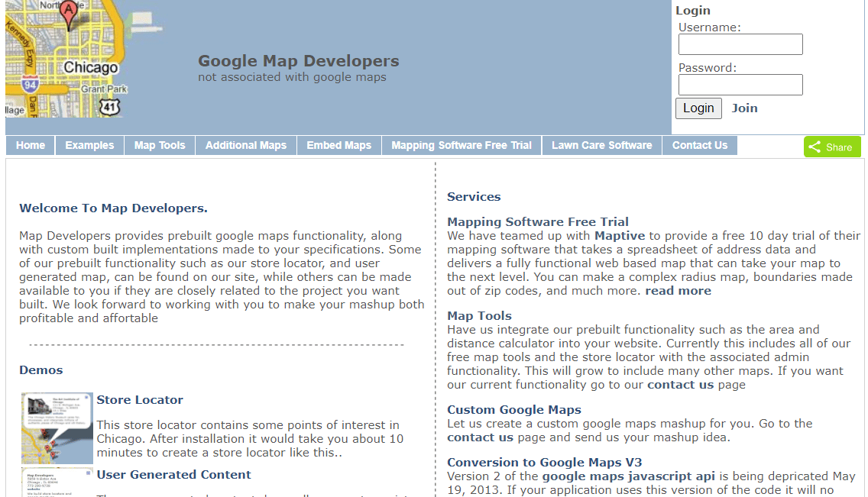This screenshot has height=497, width=868.
Task: Open the Additional Maps tab
Action: pos(245,145)
